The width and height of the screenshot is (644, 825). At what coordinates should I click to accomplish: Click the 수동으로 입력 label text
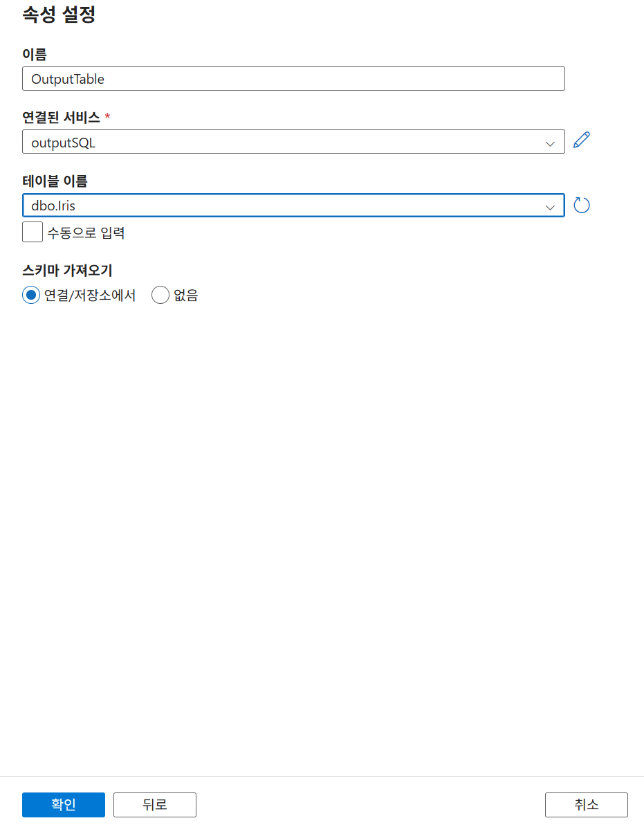pos(86,233)
